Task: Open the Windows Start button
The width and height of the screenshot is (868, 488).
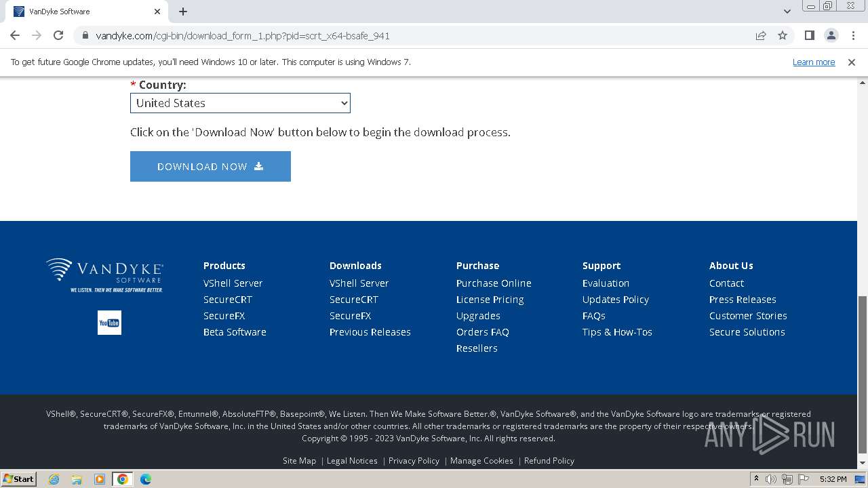Action: click(x=19, y=479)
